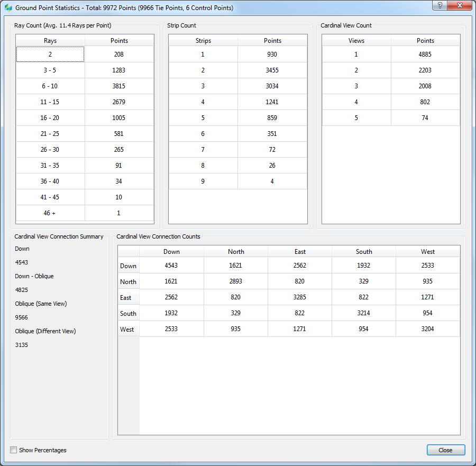Viewport: 476px width, 466px height.
Task: Select the North column header in connection counts
Action: click(x=236, y=252)
